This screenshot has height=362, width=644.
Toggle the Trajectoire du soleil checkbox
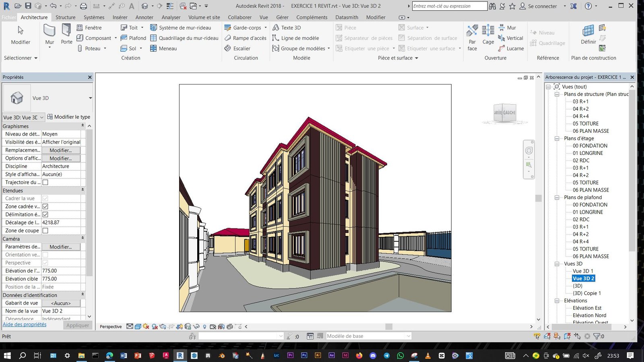45,182
